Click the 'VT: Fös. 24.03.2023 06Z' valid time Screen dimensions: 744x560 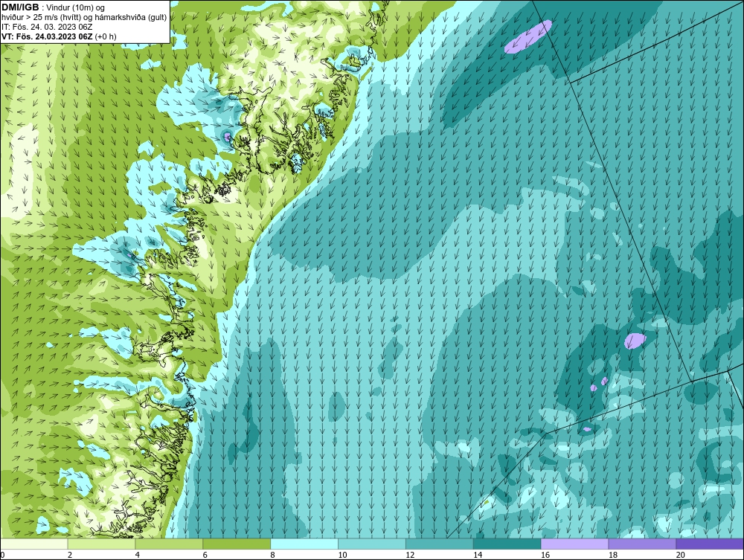[48, 36]
